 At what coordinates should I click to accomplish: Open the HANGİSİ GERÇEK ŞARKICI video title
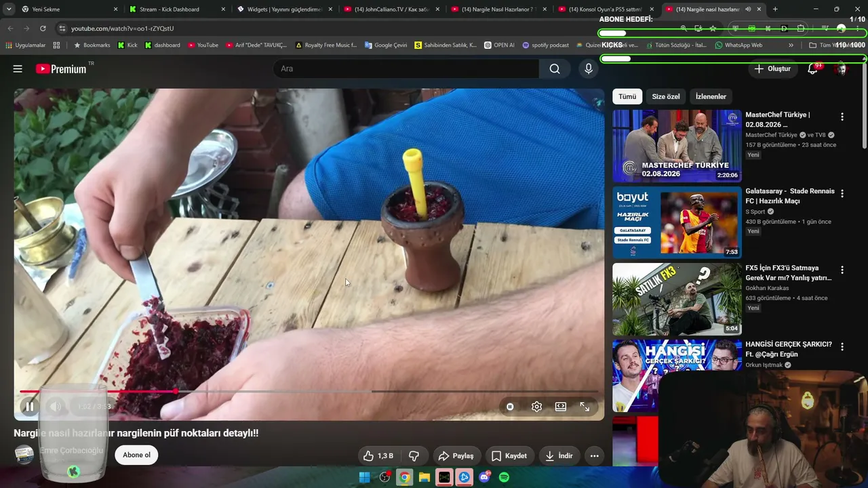point(789,349)
